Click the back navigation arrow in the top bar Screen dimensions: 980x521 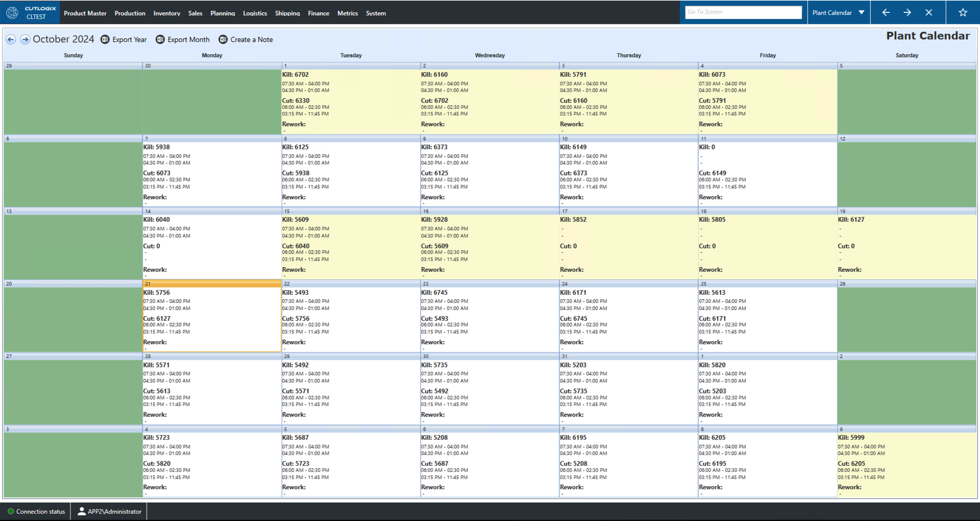(886, 12)
